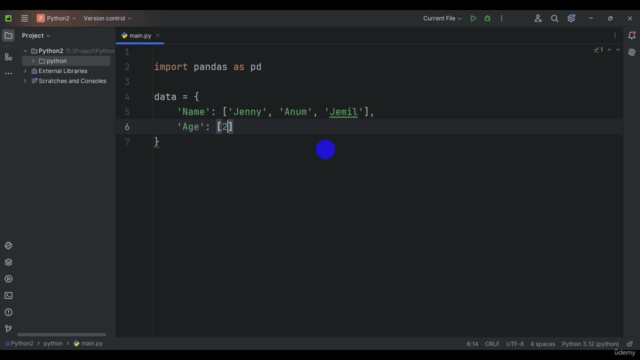This screenshot has height=360, width=640.
Task: Open Services tool window icon
Action: pos(8,279)
